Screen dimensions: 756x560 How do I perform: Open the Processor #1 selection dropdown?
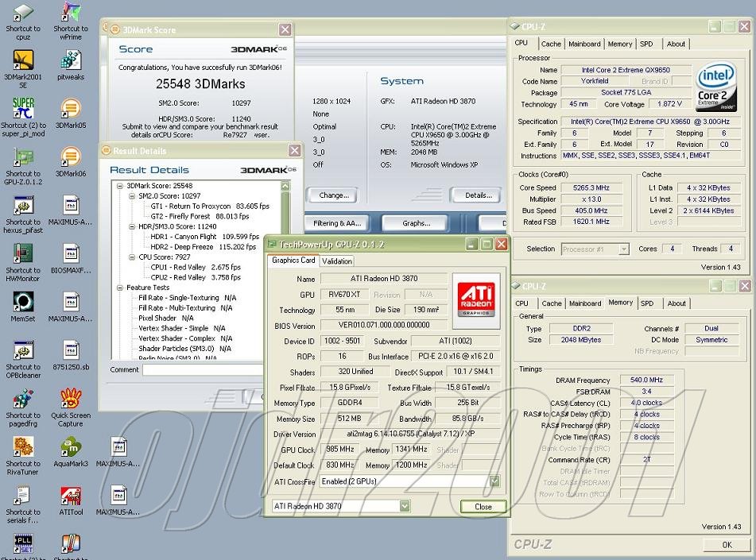[x=624, y=249]
